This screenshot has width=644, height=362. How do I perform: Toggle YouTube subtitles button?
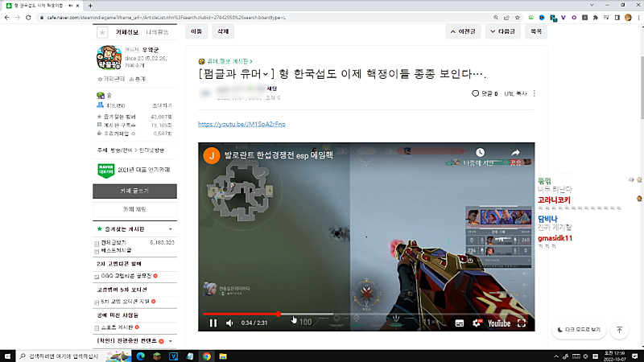point(460,323)
